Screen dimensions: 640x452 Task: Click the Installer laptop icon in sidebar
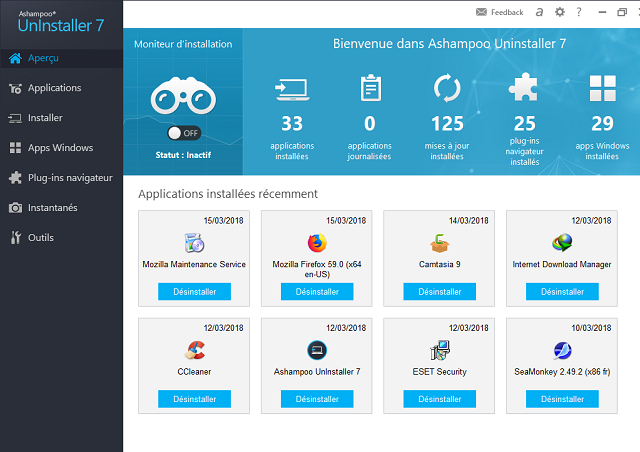click(15, 118)
